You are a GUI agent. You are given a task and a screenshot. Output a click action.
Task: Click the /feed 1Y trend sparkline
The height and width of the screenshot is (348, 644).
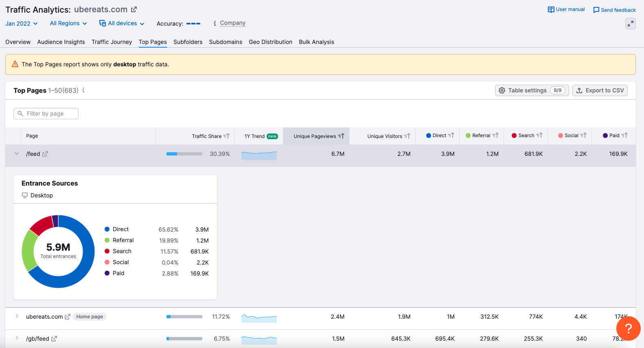259,155
